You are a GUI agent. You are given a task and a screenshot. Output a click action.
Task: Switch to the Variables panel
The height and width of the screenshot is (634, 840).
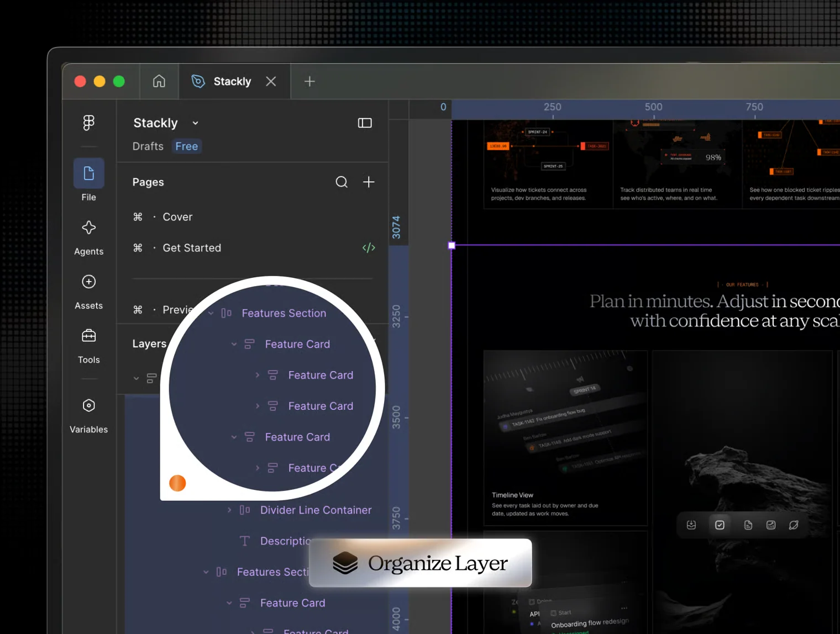[88, 415]
